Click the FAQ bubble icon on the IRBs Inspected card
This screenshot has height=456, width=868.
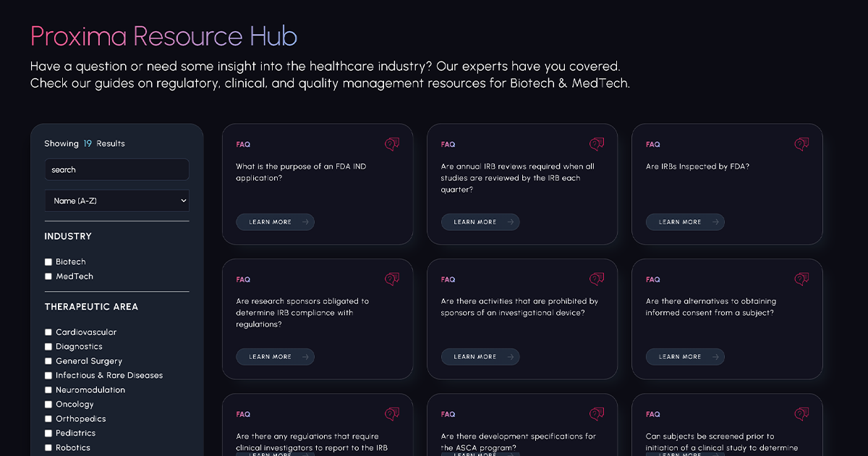[x=801, y=144]
